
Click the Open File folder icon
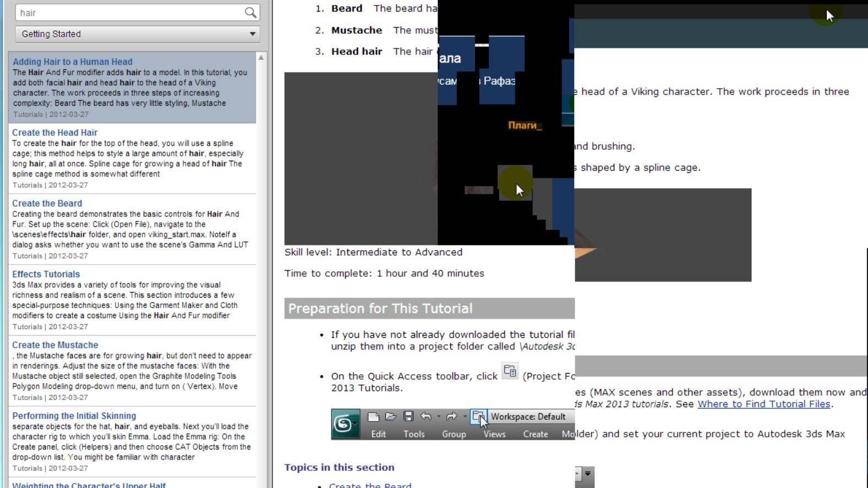pyautogui.click(x=391, y=416)
